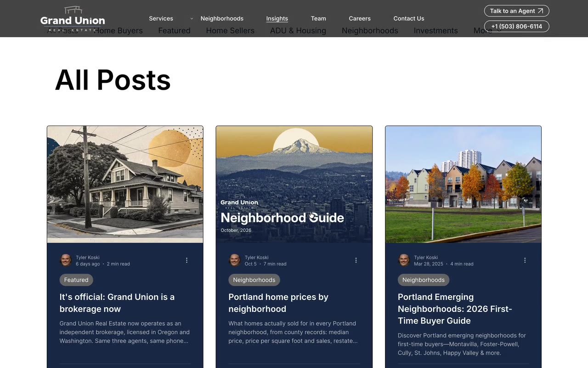Open the Team page
The image size is (588, 368).
(318, 18)
